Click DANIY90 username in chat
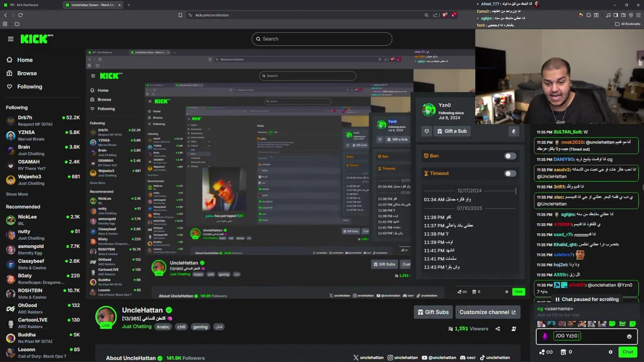The width and height of the screenshot is (644, 362). [563, 159]
